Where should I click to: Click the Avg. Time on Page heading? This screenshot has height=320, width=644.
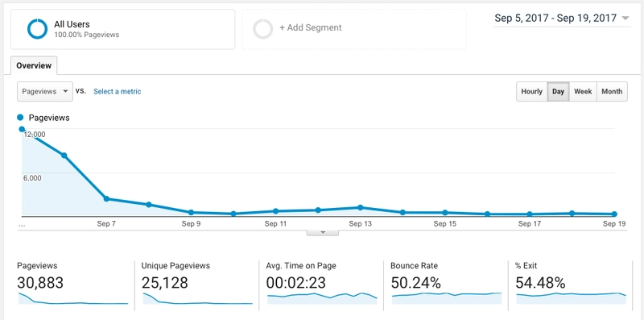pyautogui.click(x=301, y=266)
